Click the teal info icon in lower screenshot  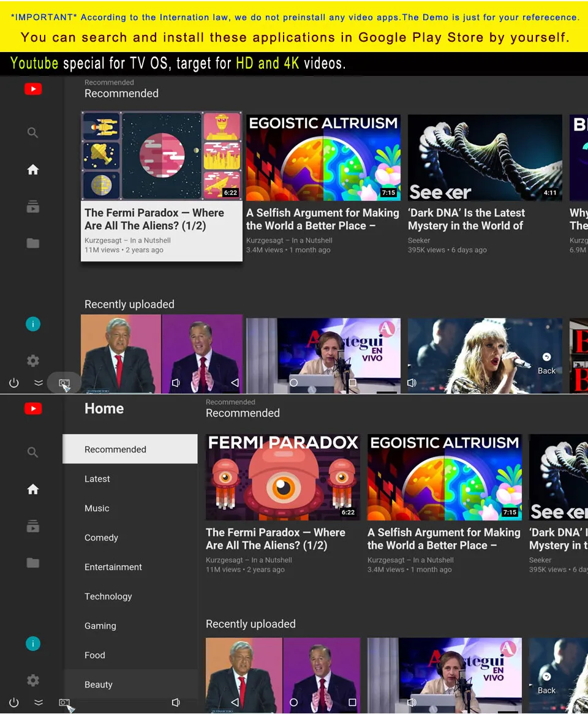[33, 644]
